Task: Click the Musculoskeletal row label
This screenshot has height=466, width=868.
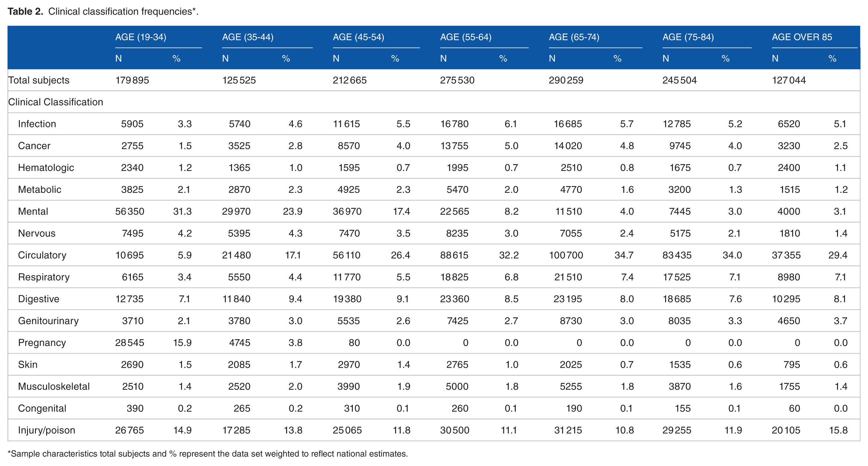Action: point(54,387)
